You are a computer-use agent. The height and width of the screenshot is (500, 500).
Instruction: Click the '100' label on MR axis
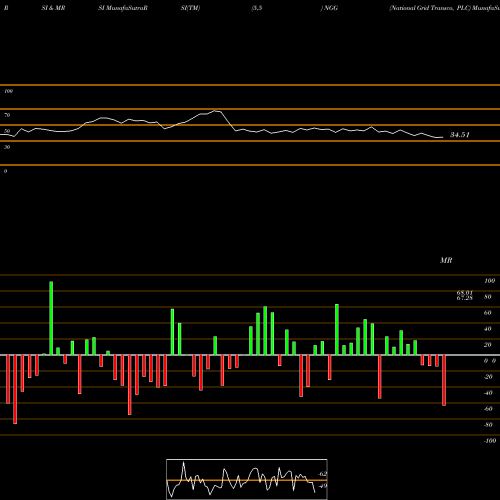click(489, 281)
